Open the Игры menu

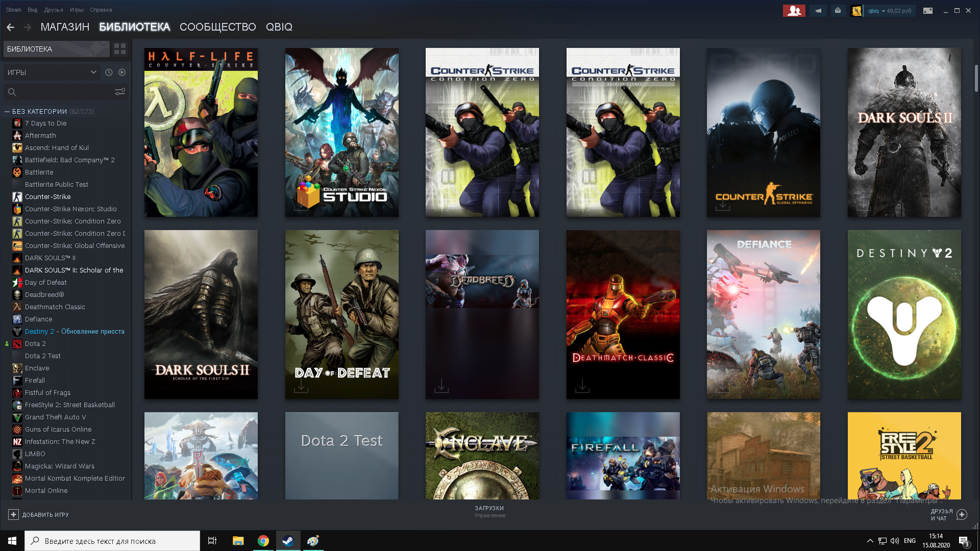pyautogui.click(x=77, y=10)
